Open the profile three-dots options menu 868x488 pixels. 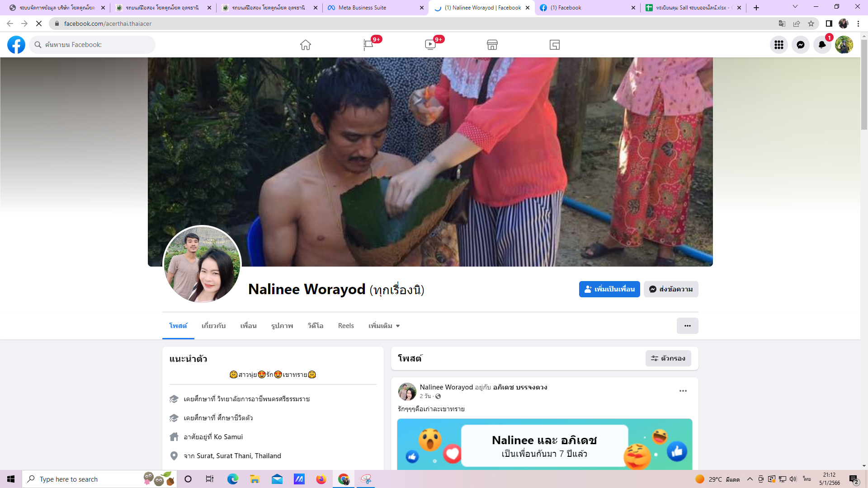pyautogui.click(x=687, y=326)
